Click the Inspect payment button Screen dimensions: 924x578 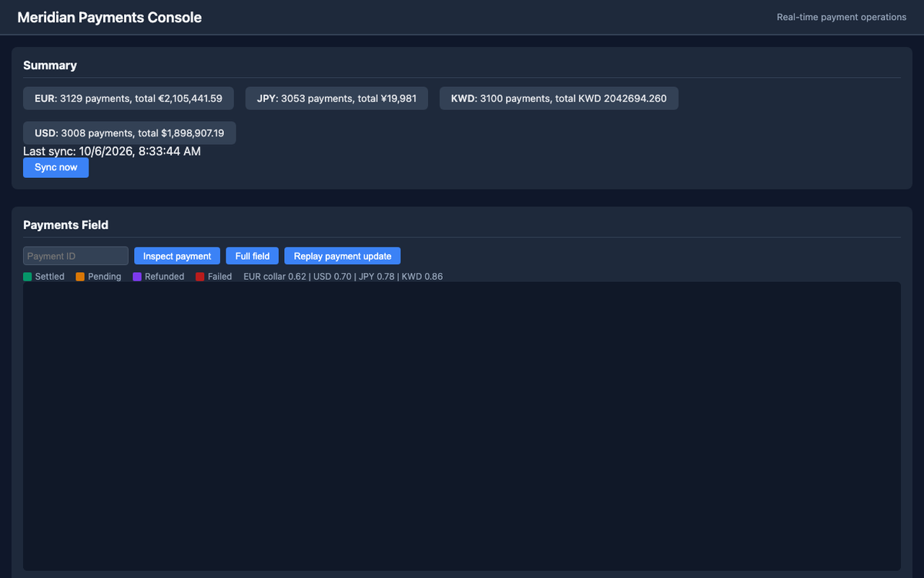coord(177,256)
